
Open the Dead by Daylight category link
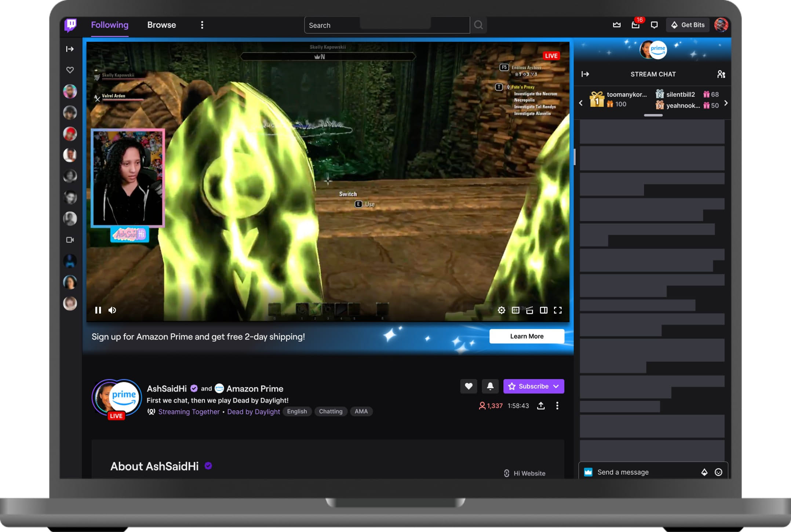point(254,412)
